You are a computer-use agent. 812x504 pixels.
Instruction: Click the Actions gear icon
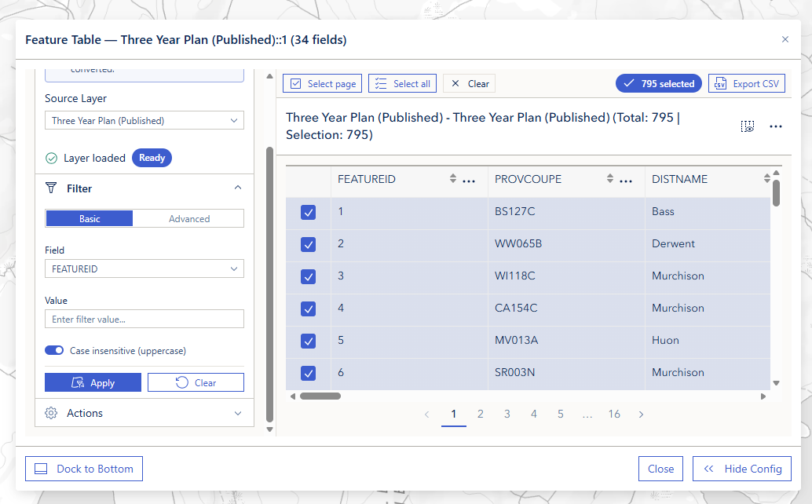51,413
